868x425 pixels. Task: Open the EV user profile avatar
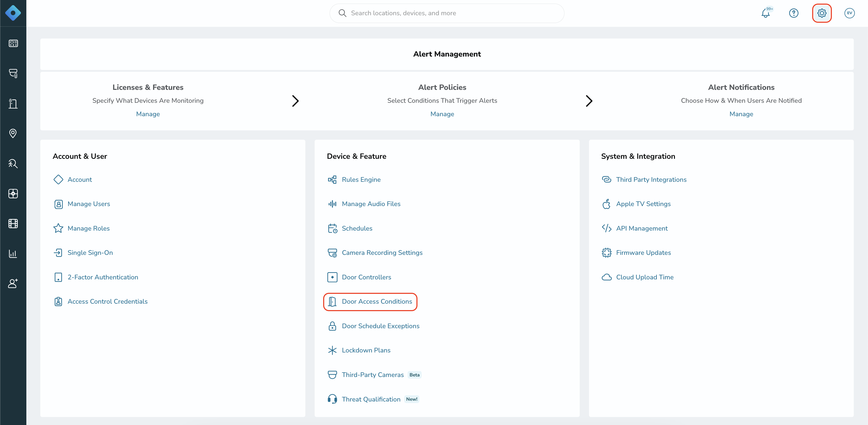pos(850,13)
